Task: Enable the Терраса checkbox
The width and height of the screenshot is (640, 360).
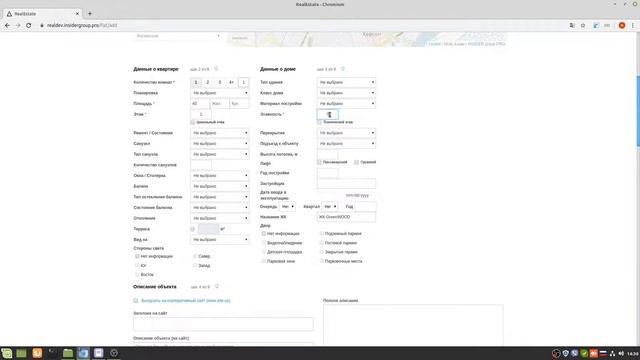Action: [193, 229]
